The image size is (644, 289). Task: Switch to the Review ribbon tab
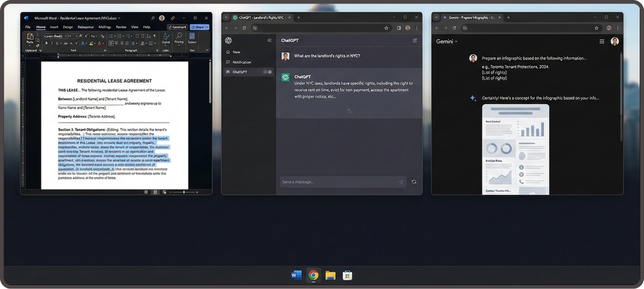[121, 27]
